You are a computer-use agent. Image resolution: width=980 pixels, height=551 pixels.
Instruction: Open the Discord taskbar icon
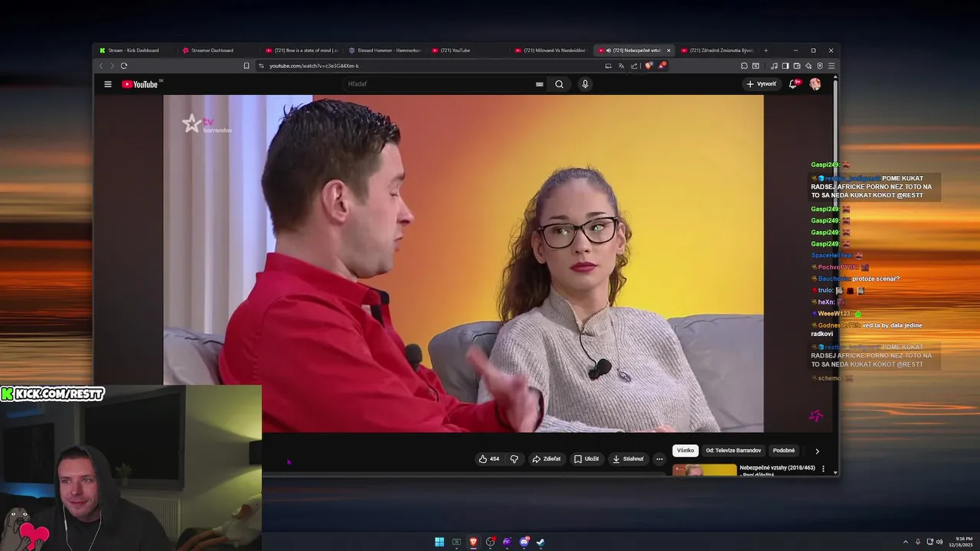click(524, 542)
